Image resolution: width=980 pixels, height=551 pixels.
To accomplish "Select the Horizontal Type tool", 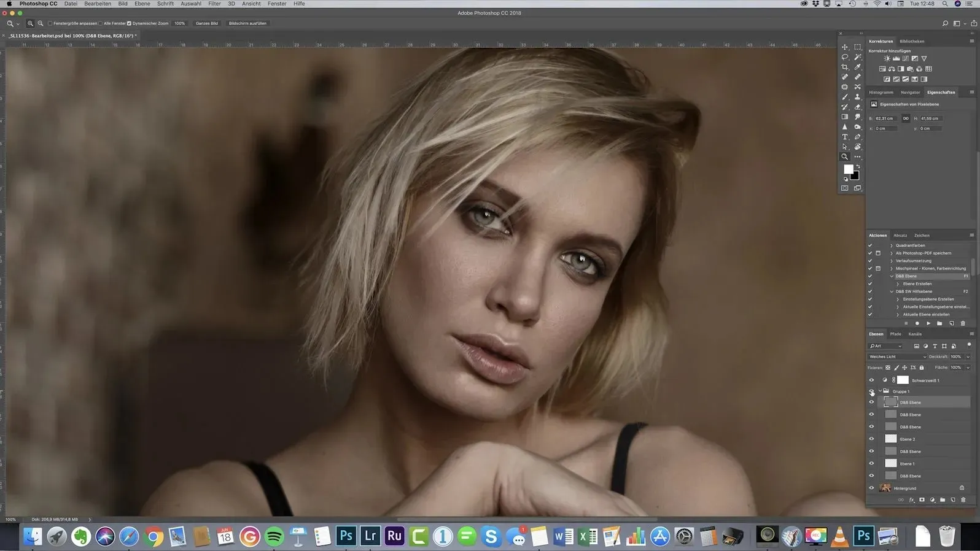I will (x=845, y=137).
